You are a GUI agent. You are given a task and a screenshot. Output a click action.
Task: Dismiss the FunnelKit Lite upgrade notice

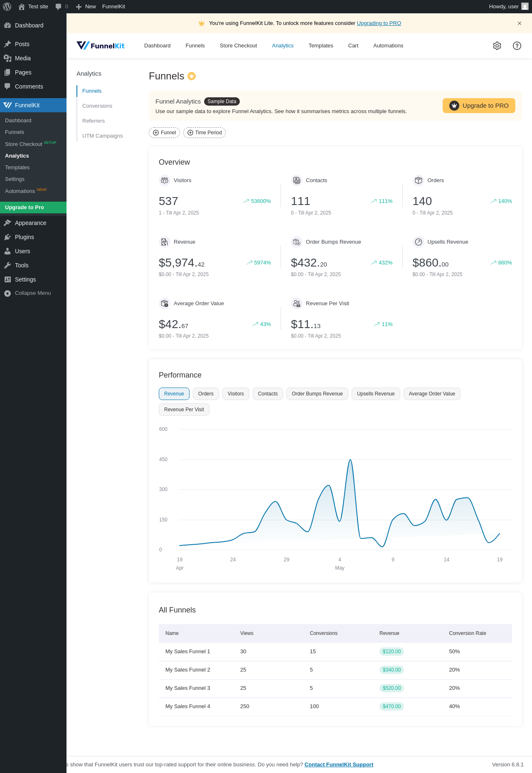click(520, 23)
